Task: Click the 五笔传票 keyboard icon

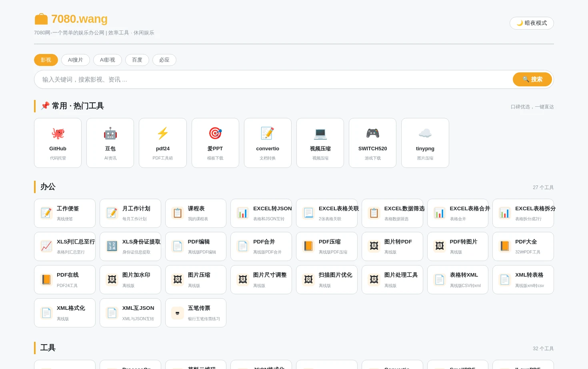Action: click(x=178, y=313)
